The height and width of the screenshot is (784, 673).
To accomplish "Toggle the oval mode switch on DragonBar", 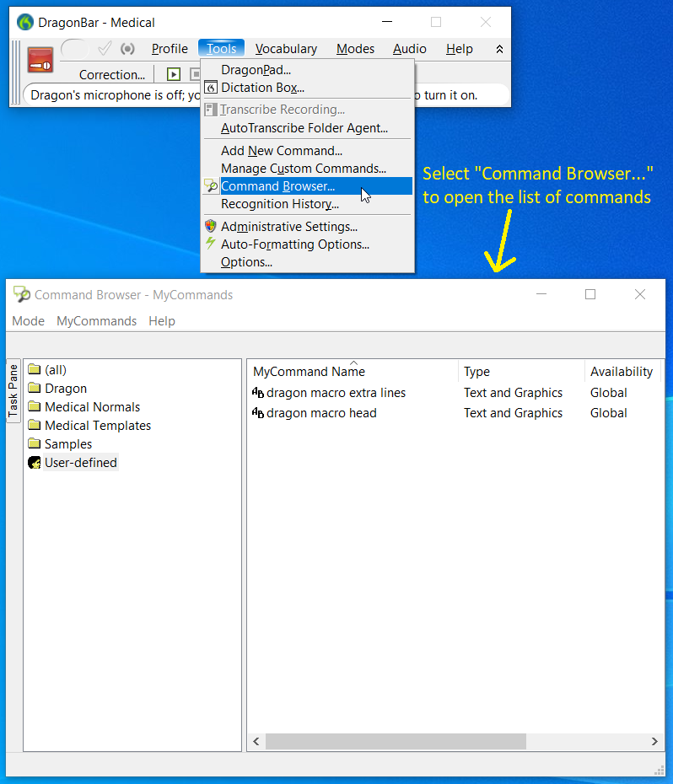I will pyautogui.click(x=75, y=49).
